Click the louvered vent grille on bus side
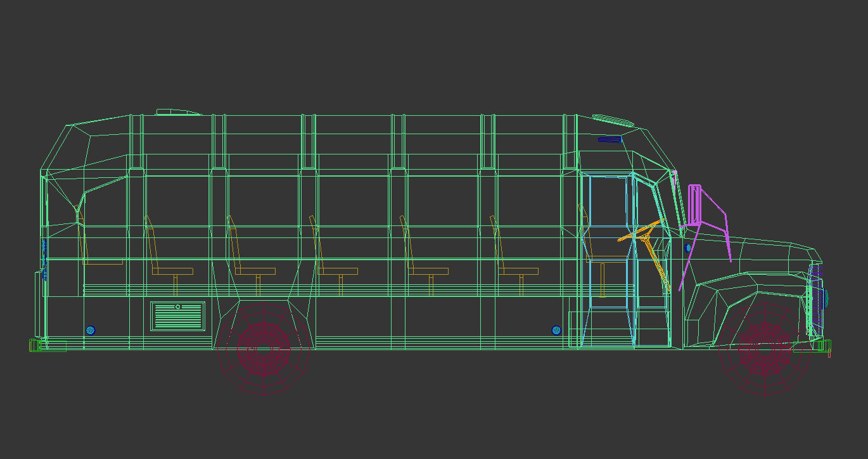868x459 pixels. pyautogui.click(x=178, y=316)
